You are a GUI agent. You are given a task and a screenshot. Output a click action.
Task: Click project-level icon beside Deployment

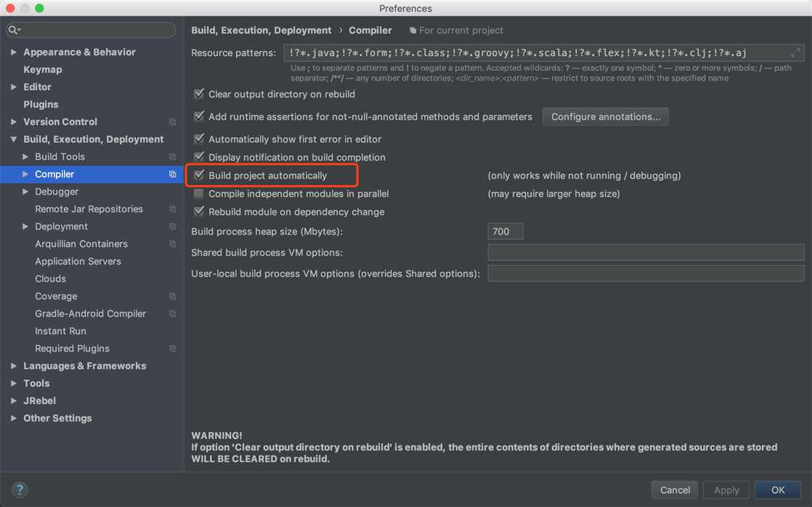tap(172, 227)
